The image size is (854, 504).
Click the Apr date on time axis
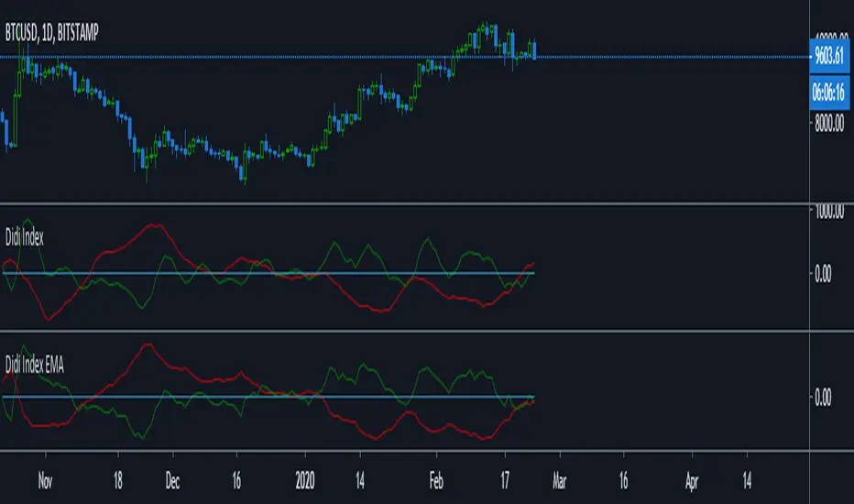point(692,481)
